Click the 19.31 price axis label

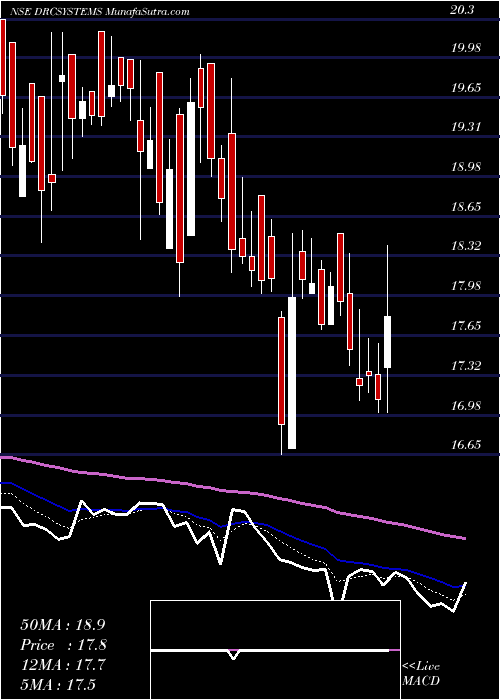pos(466,127)
